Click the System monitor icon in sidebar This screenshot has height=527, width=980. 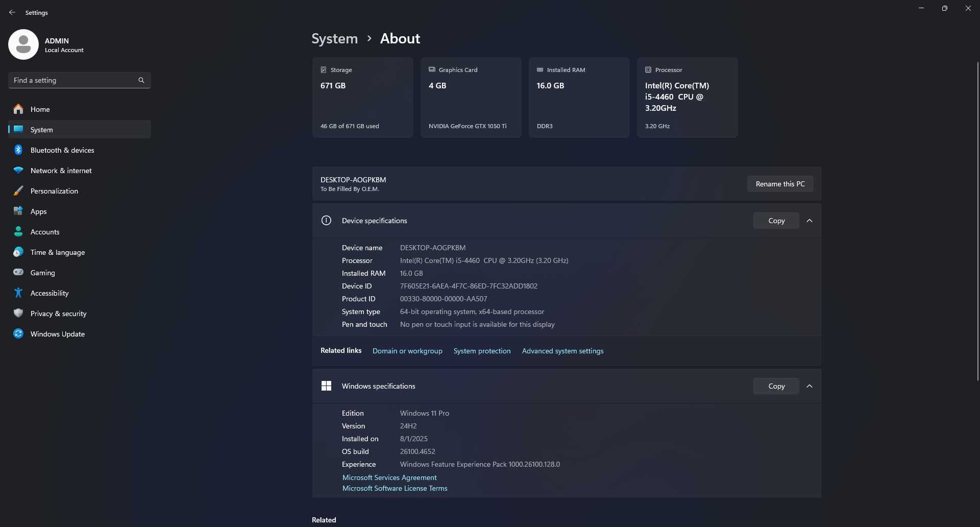[x=18, y=129]
